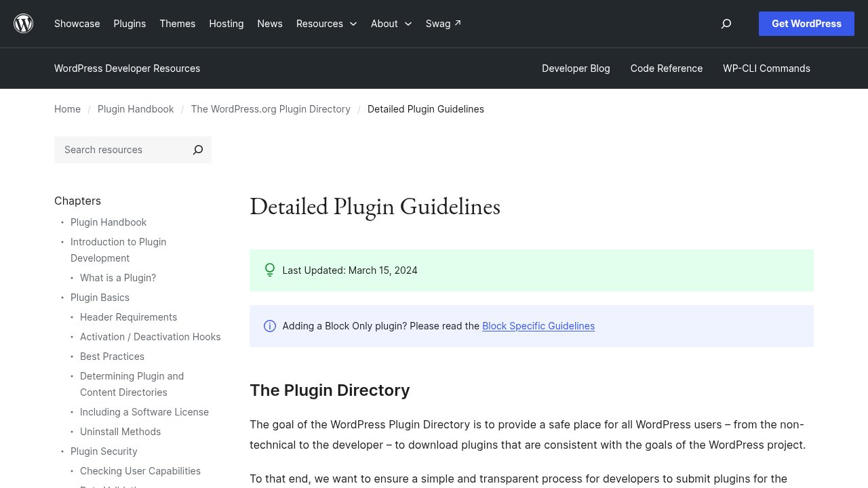Open Checking User Capabilities chapter
This screenshot has height=488, width=868.
[140, 471]
